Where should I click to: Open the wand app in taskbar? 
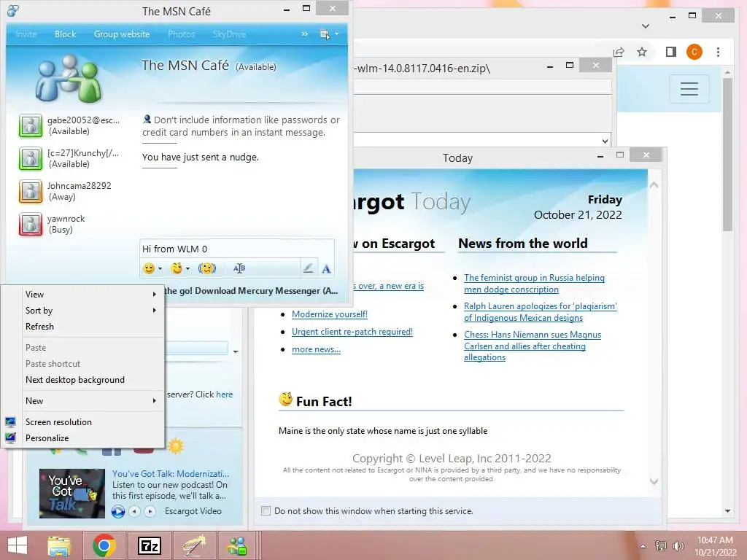194,545
